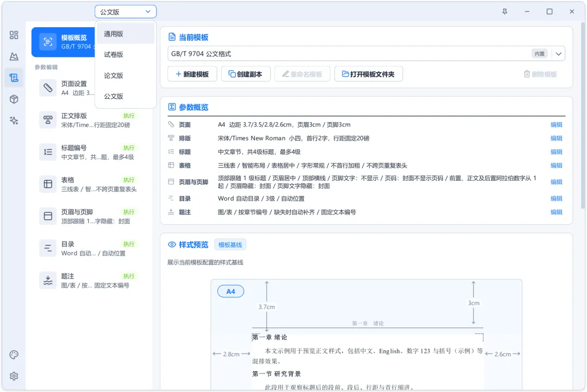This screenshot has width=587, height=392.
Task: Choose 通用版 from the dropdown list
Action: click(126, 34)
